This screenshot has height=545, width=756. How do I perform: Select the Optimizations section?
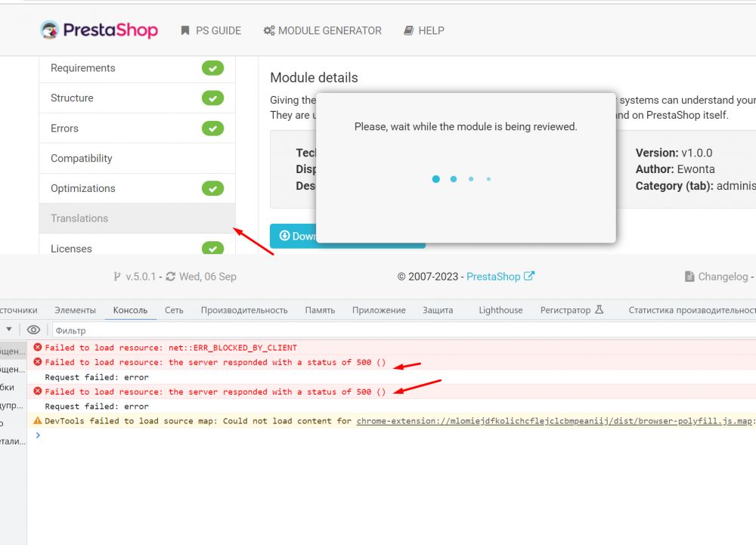[137, 188]
